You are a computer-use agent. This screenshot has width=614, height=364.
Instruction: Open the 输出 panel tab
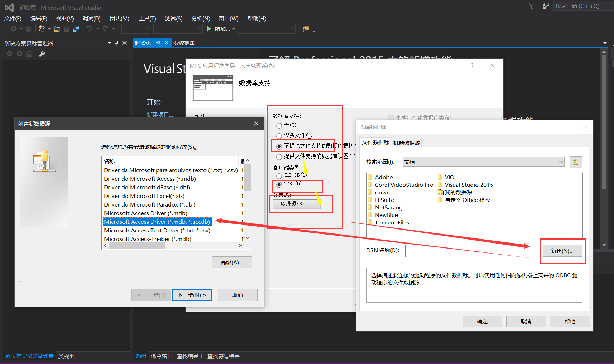(x=141, y=356)
